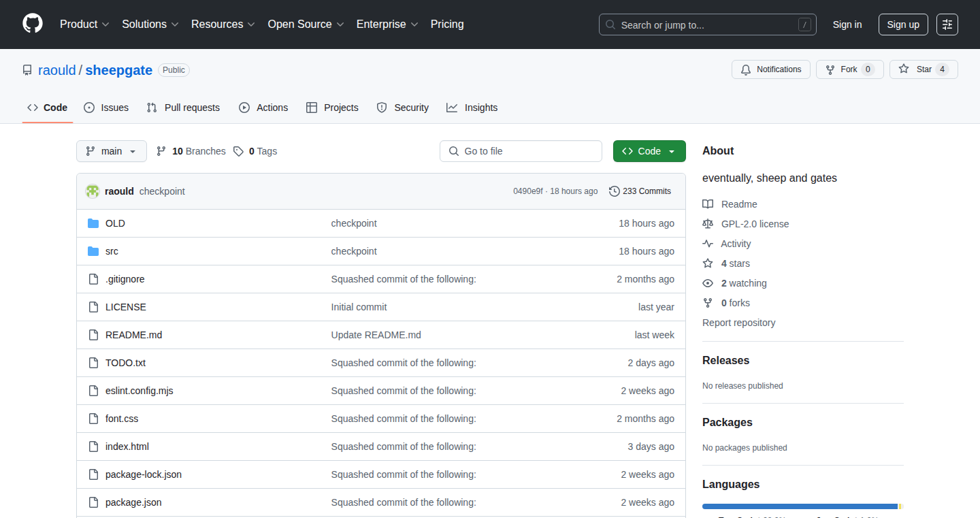980x518 pixels.
Task: Click the file icon beside font.css
Action: coord(93,419)
